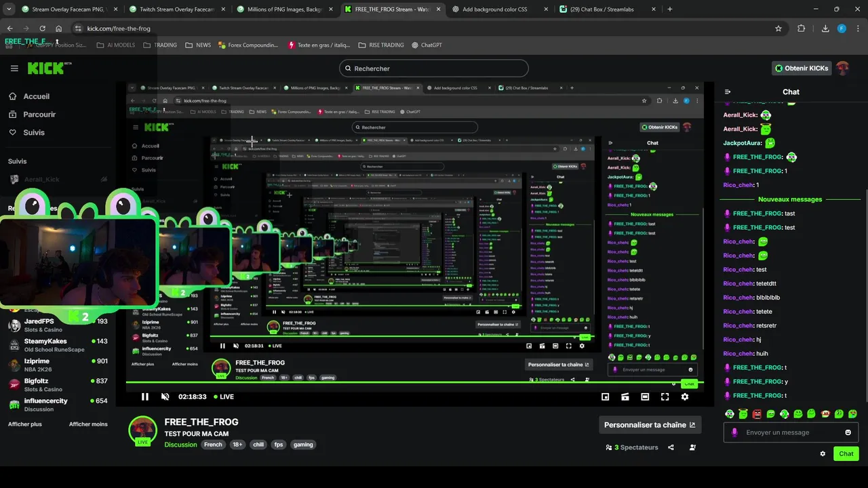Open AI MODELS bookmark folder
868x488 pixels.
click(115, 45)
